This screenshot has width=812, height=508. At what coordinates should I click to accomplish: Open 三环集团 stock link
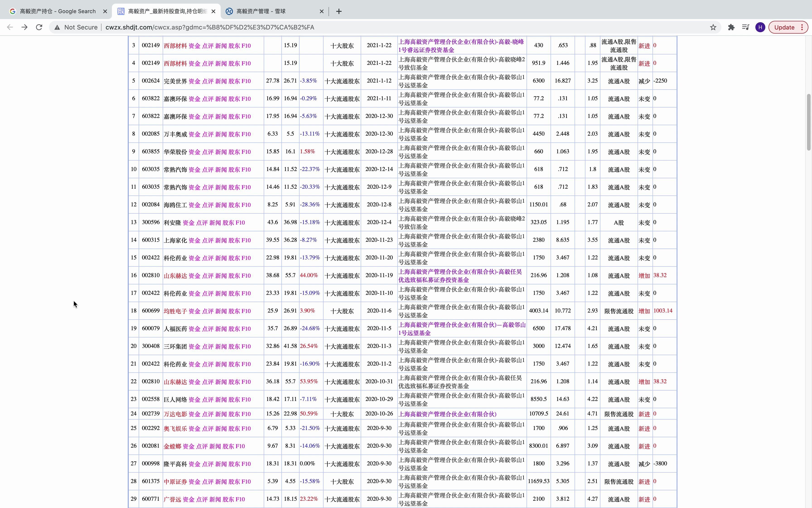[x=175, y=346]
